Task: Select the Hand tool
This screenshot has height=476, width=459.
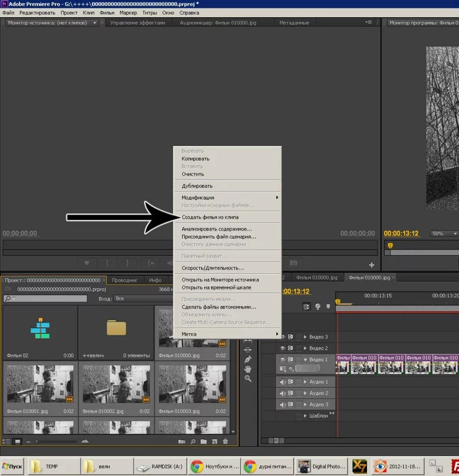Action: click(x=248, y=369)
